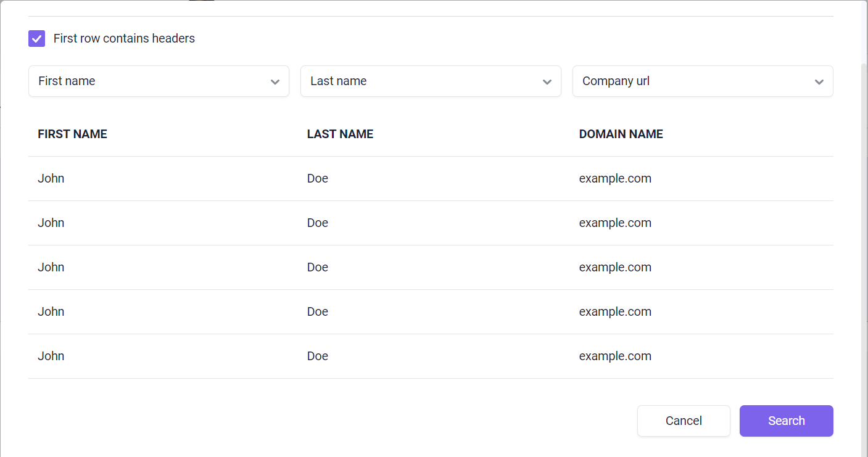Screen dimensions: 868x457
Task: Click Doe in the fourth data row
Action: (318, 311)
